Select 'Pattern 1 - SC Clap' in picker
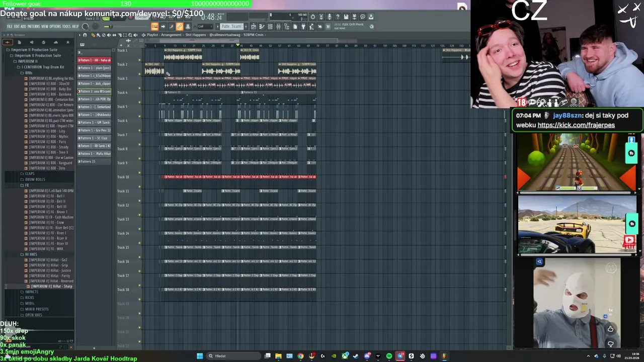644x362 pixels. 94,138
